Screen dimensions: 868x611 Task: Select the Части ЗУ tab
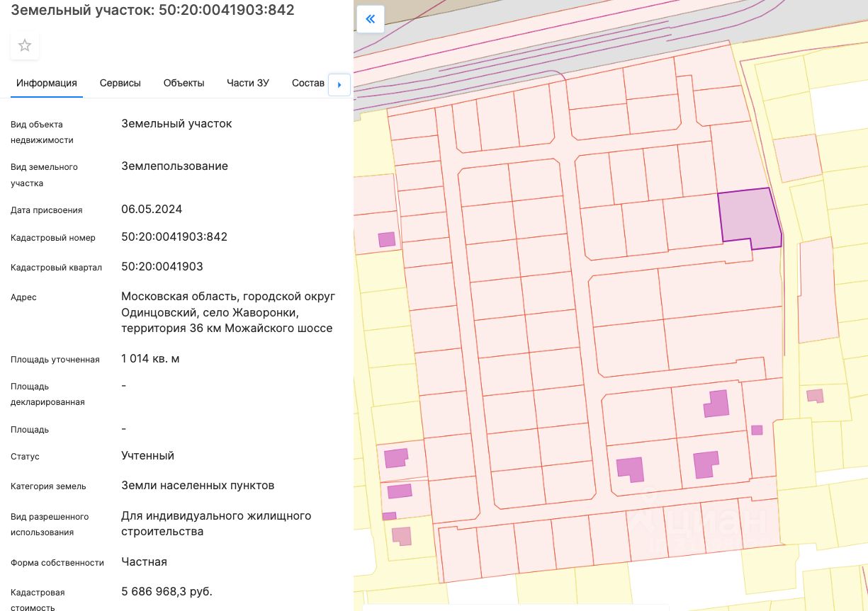point(247,83)
